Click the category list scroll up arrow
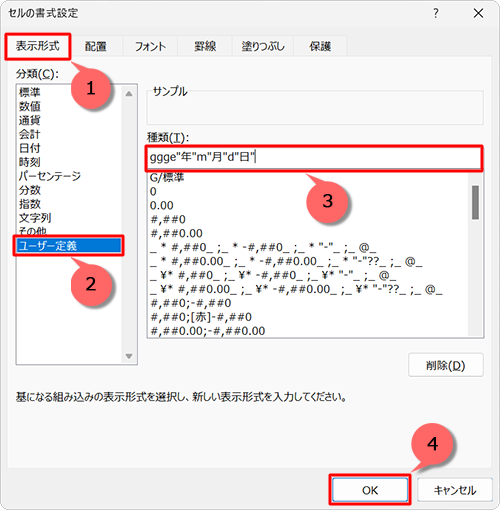The height and width of the screenshot is (510, 500). tap(129, 94)
